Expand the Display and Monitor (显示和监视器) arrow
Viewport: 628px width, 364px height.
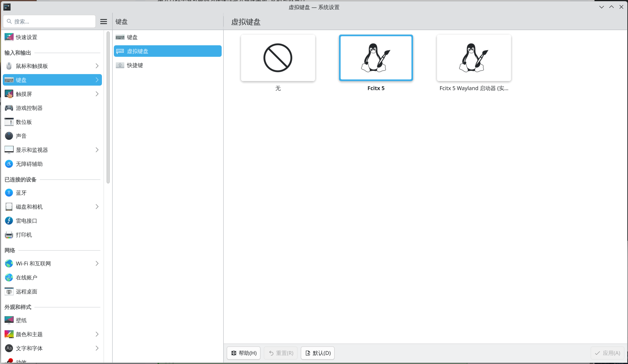pyautogui.click(x=97, y=150)
